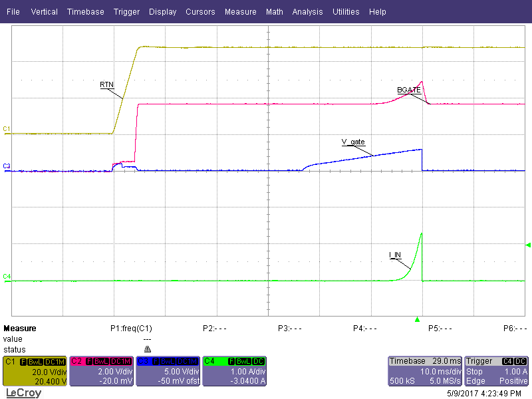Click the C1 ground level marker
The image size is (532, 399).
[7, 128]
